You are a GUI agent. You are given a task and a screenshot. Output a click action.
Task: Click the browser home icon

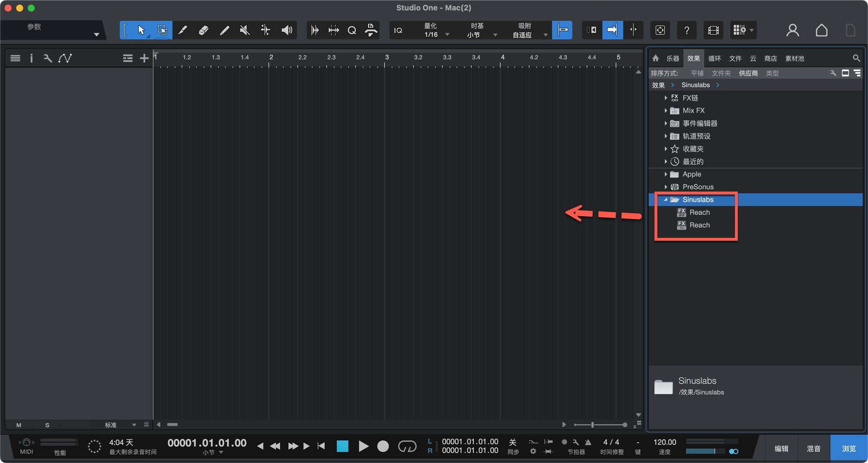656,58
